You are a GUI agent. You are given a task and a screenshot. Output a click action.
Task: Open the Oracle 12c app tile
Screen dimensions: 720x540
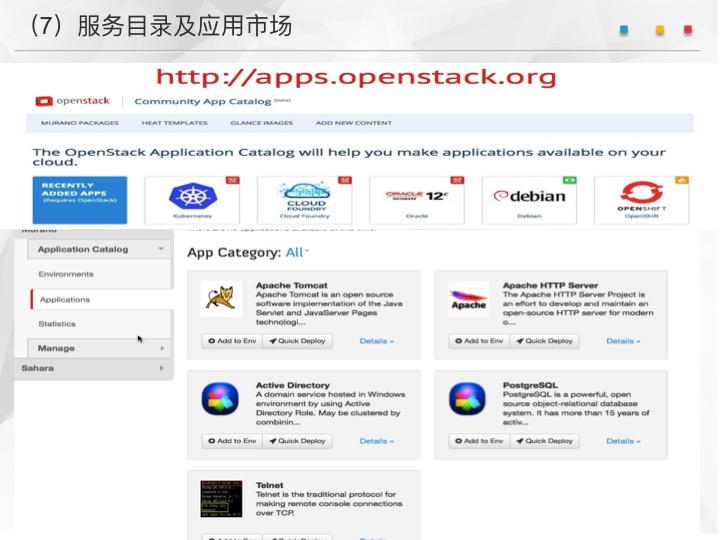pyautogui.click(x=417, y=200)
